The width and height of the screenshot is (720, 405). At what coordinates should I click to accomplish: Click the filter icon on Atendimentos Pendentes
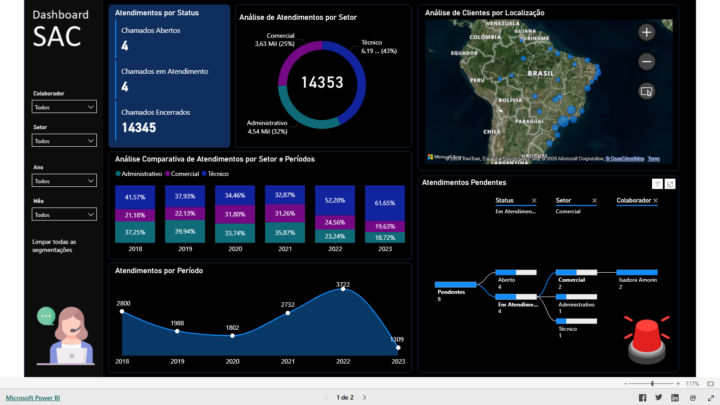(657, 183)
